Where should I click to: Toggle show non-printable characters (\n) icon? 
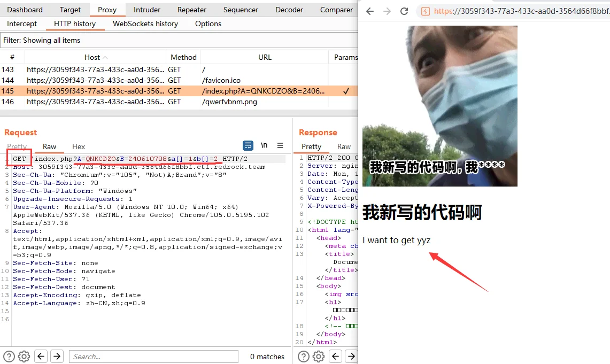click(264, 145)
